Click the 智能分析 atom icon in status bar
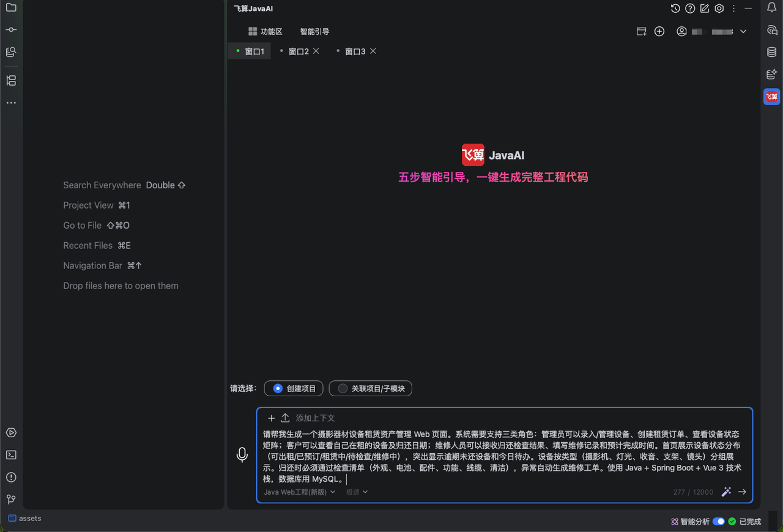This screenshot has height=532, width=783. tap(675, 522)
